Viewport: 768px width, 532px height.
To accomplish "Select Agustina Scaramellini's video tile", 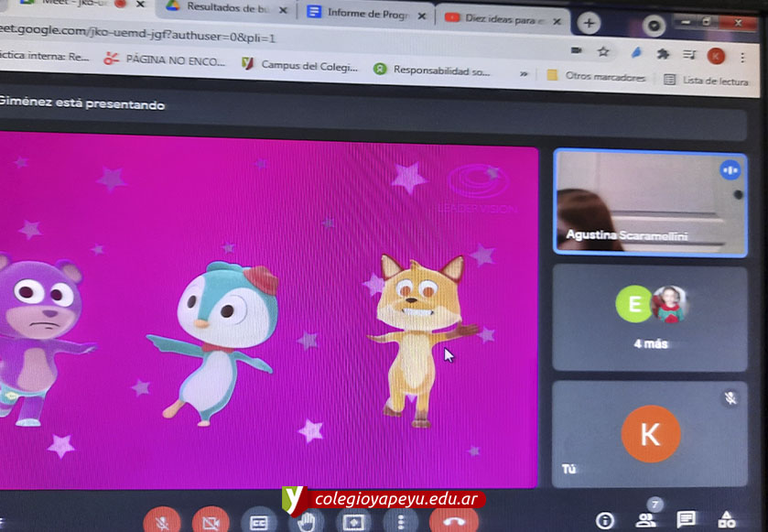I will tap(649, 201).
